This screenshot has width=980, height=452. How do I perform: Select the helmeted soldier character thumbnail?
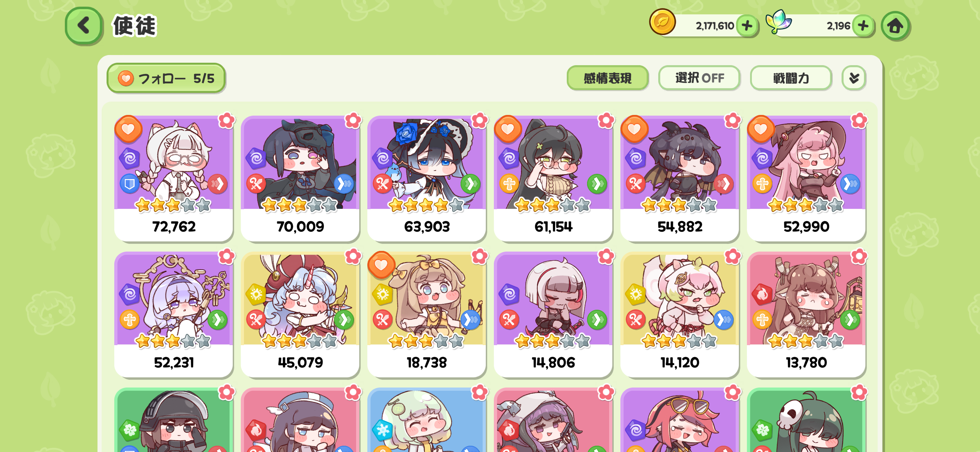point(173,420)
